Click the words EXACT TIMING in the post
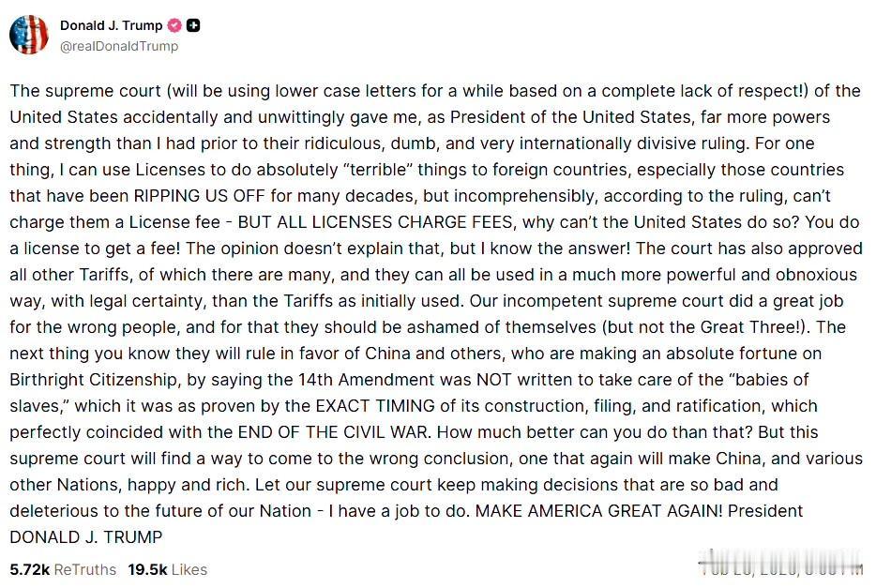876x588 pixels. coord(375,406)
